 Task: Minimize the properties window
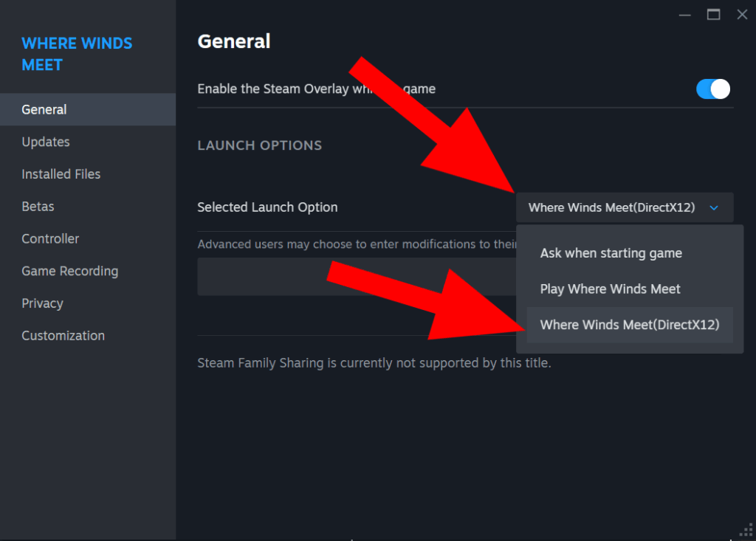(684, 14)
